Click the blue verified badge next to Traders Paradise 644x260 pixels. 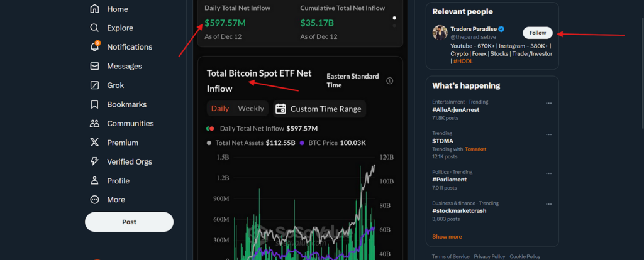(x=501, y=29)
